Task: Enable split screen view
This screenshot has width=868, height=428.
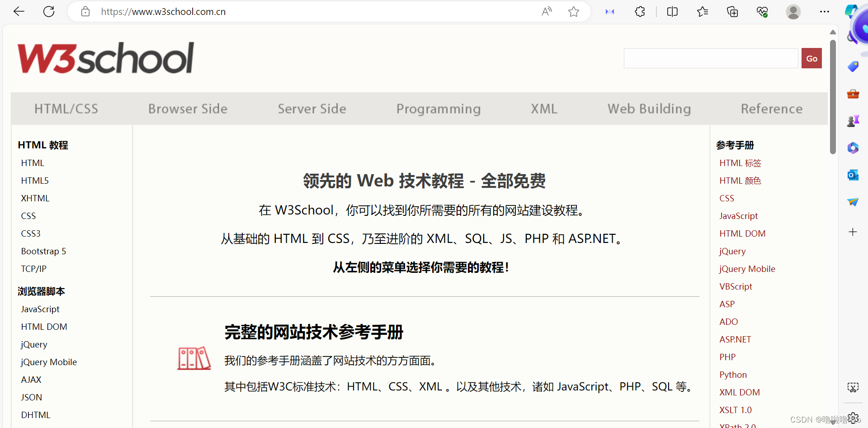Action: (x=672, y=11)
